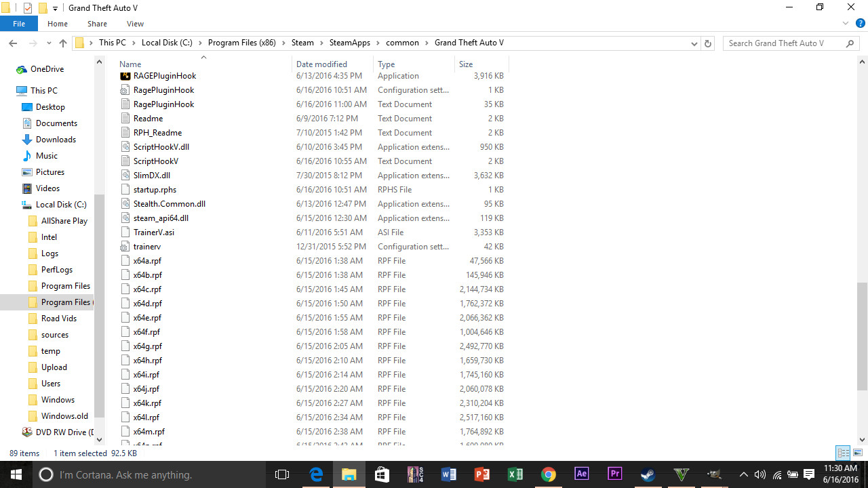Navigate to SteamApps in the address breadcrumb
The height and width of the screenshot is (488, 868).
[x=350, y=43]
